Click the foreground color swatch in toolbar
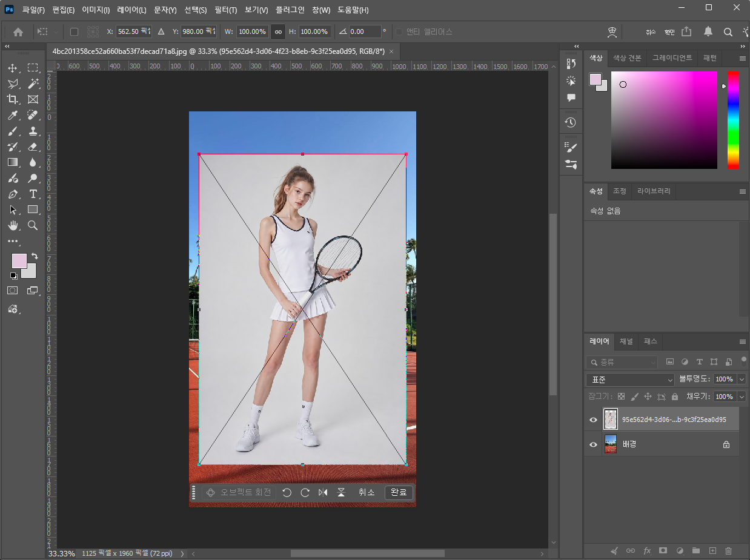Image resolution: width=750 pixels, height=560 pixels. click(19, 261)
